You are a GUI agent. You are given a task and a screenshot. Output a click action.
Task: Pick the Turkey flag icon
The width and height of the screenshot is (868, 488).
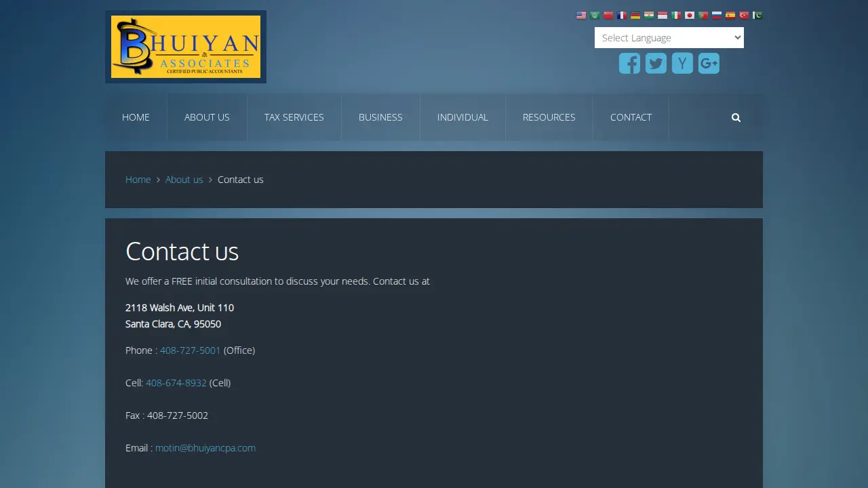[744, 16]
